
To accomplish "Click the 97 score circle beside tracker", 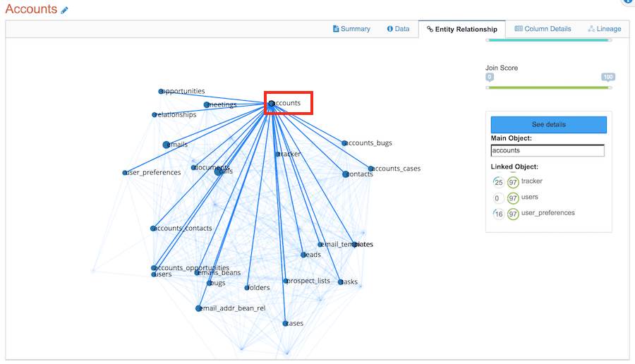I will pos(513,182).
